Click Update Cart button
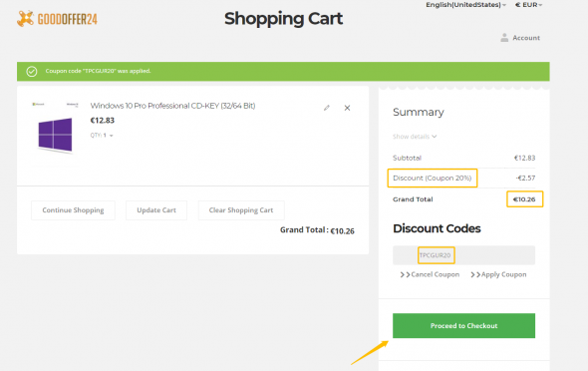Image resolution: width=588 pixels, height=371 pixels. point(156,210)
